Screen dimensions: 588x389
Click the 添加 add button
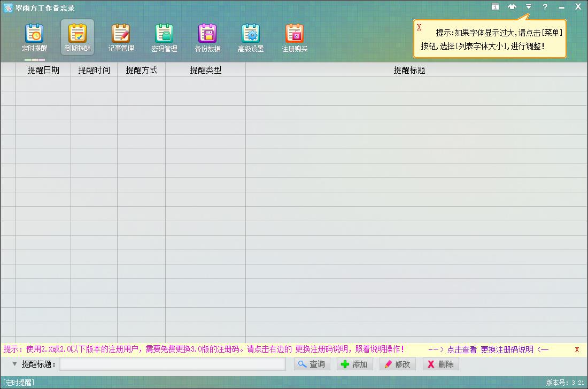355,364
